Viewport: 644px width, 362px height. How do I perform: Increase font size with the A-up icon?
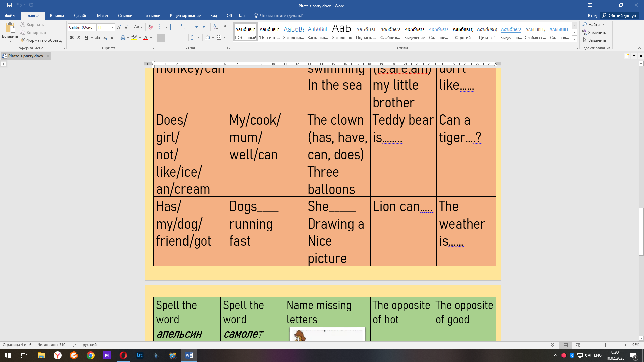(119, 27)
